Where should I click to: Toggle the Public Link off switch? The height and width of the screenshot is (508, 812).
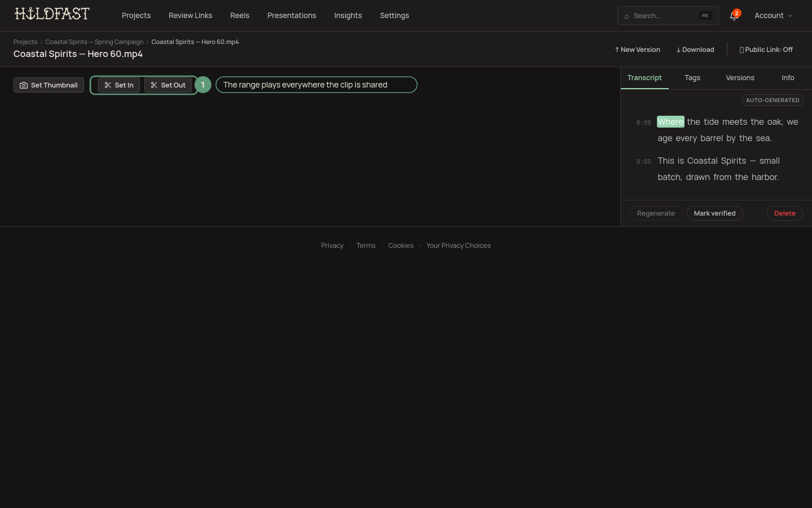766,50
